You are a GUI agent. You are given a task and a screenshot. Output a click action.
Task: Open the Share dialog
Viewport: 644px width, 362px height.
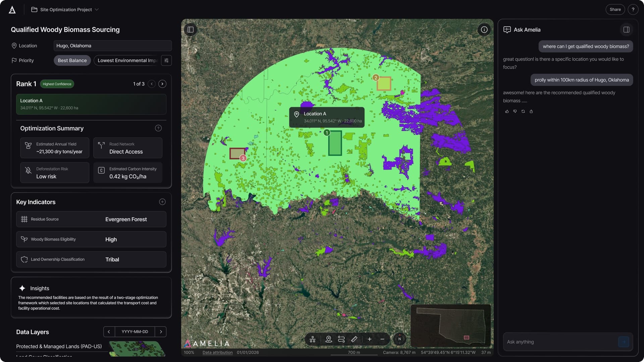tap(615, 9)
